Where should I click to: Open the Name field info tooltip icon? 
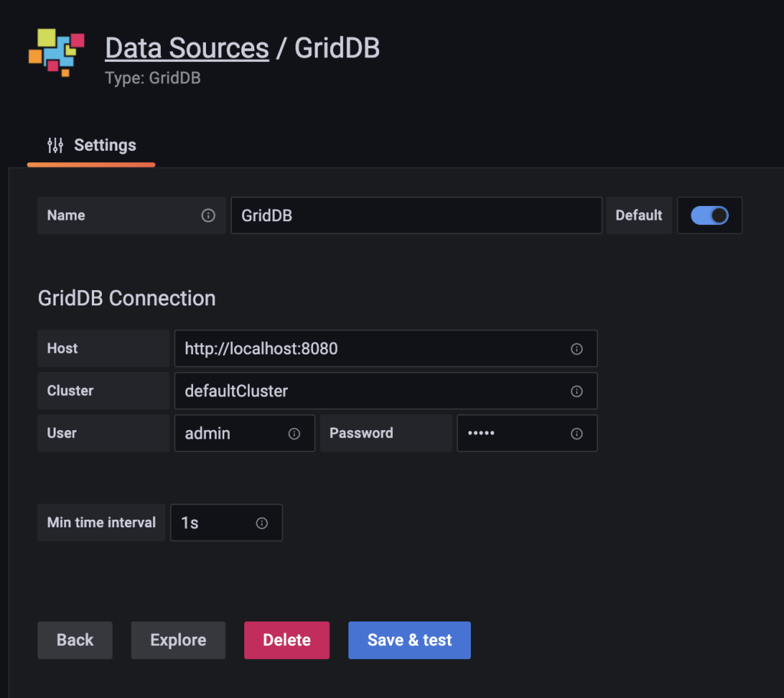tap(207, 215)
